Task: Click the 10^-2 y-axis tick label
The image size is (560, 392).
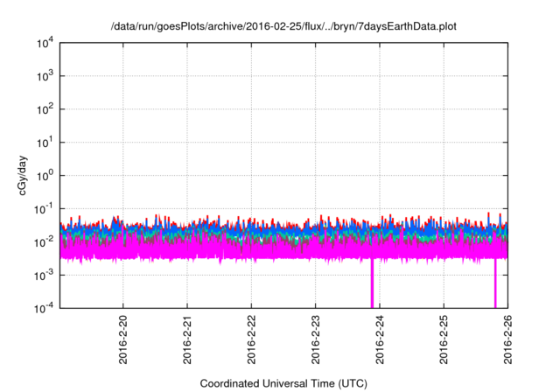Action: click(44, 242)
